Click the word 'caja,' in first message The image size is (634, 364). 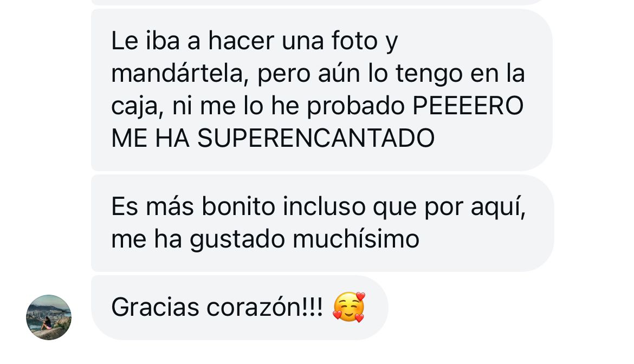coord(138,107)
